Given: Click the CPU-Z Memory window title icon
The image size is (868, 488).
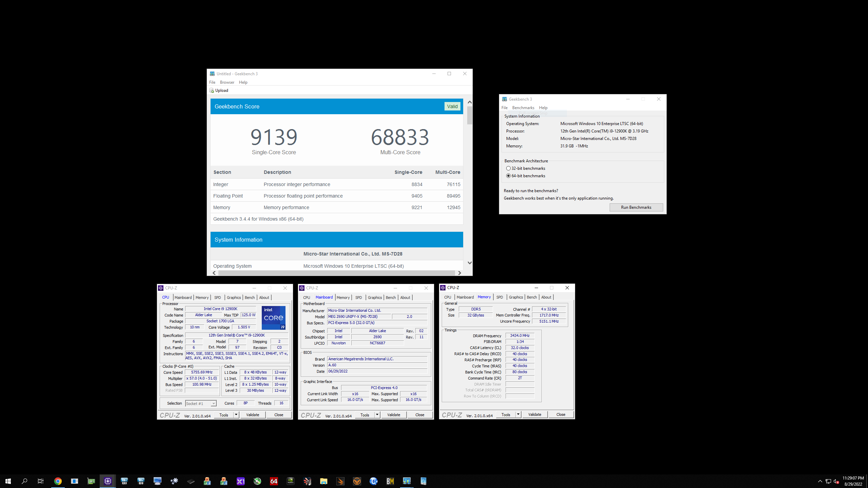Looking at the screenshot, I should [443, 288].
